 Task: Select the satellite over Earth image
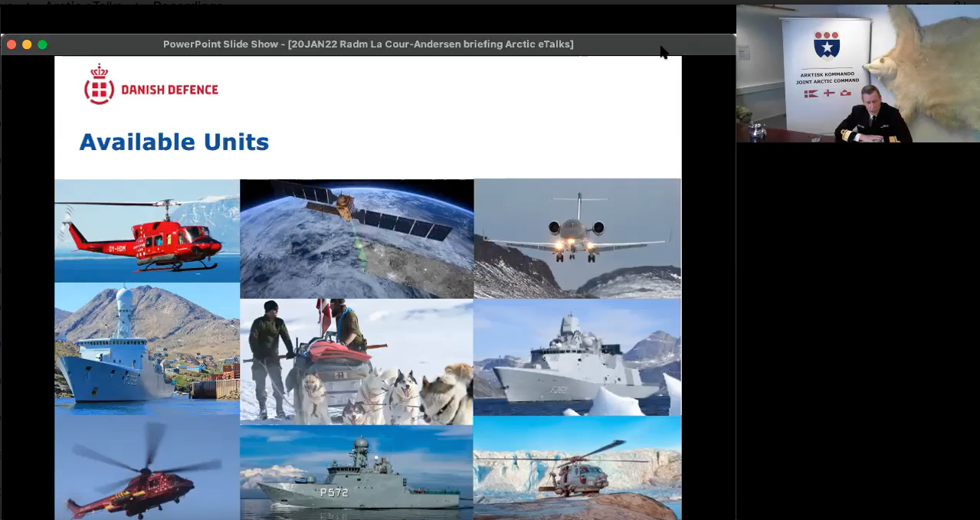[x=356, y=238]
